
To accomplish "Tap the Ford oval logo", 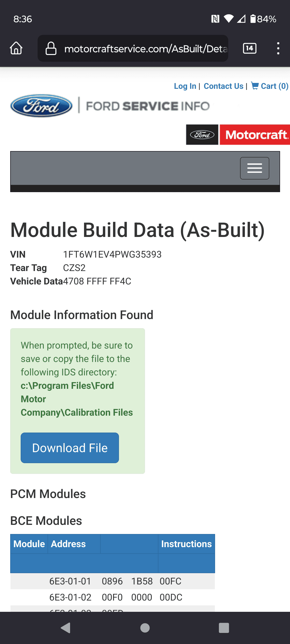I will tap(41, 106).
